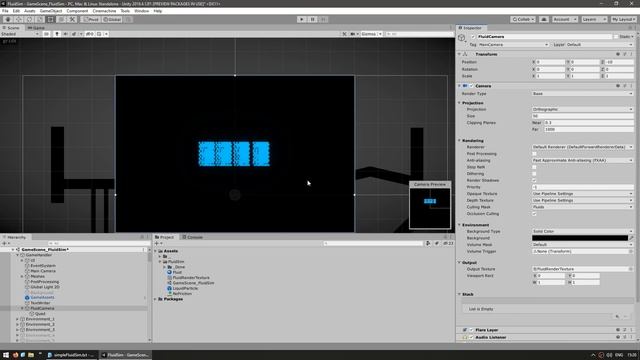Toggle scene lighting bulb icon
Viewport: 640px width, 360px height.
click(57, 34)
